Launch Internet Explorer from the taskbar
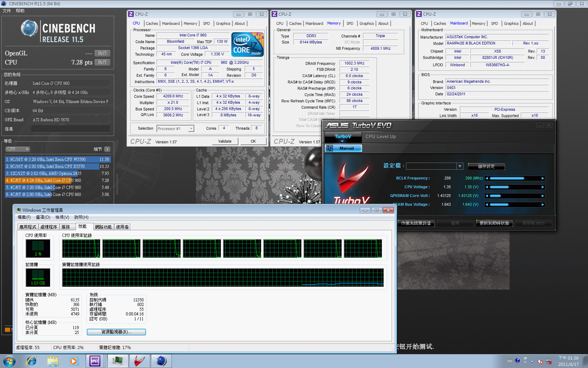 [31, 361]
